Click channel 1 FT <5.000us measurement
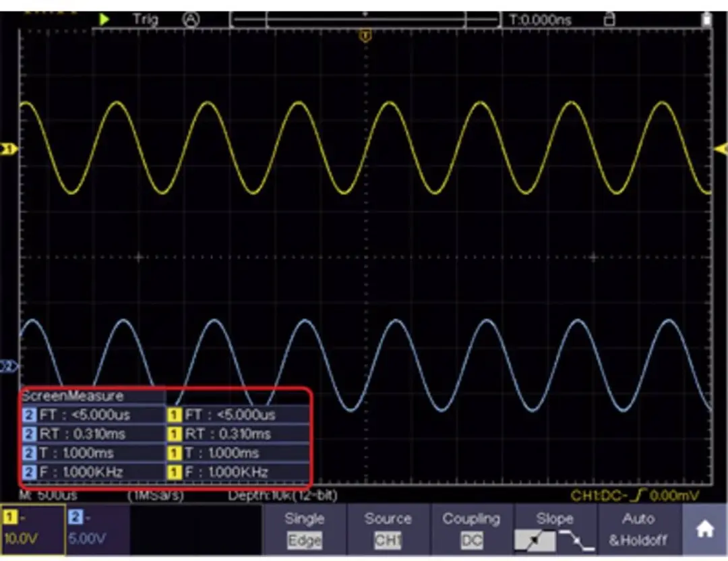 238,415
